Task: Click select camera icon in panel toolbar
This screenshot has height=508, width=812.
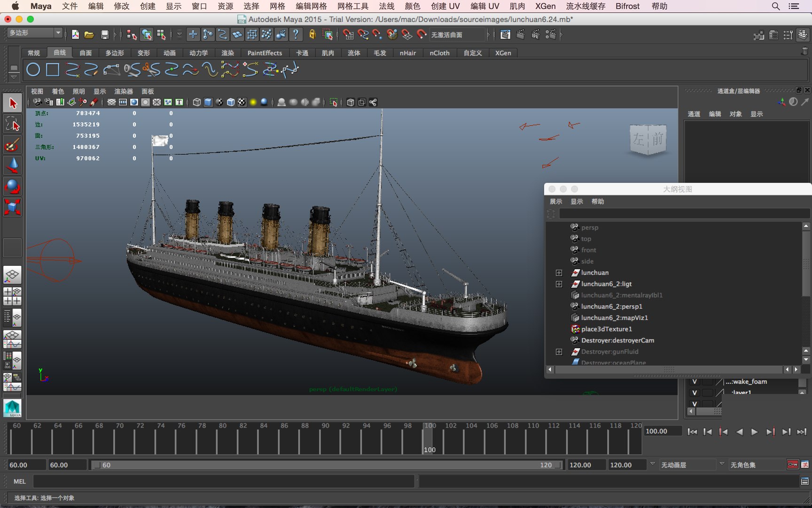Action: click(x=37, y=102)
